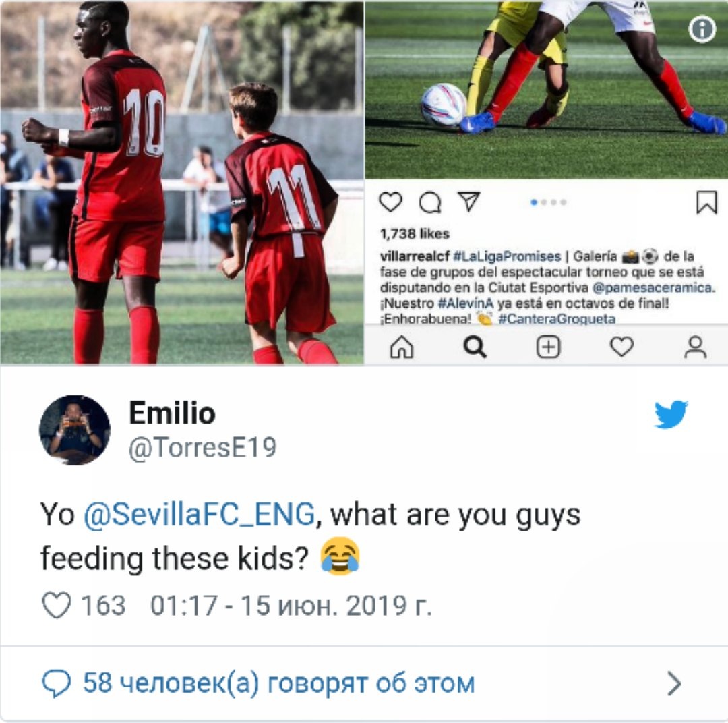
Task: Open the @TorresE19 profile handle
Action: 202,448
